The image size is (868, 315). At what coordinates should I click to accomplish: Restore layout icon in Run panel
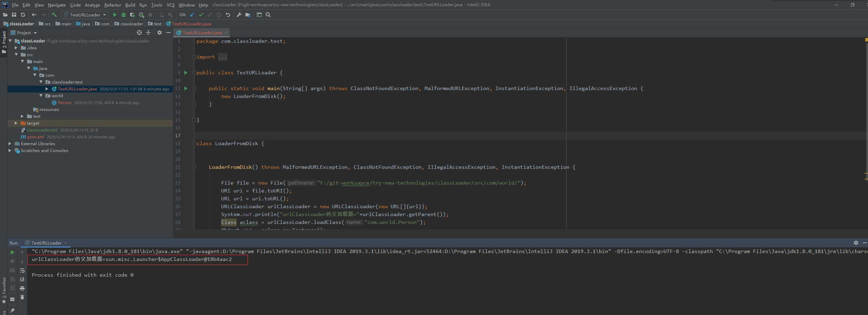(12, 299)
